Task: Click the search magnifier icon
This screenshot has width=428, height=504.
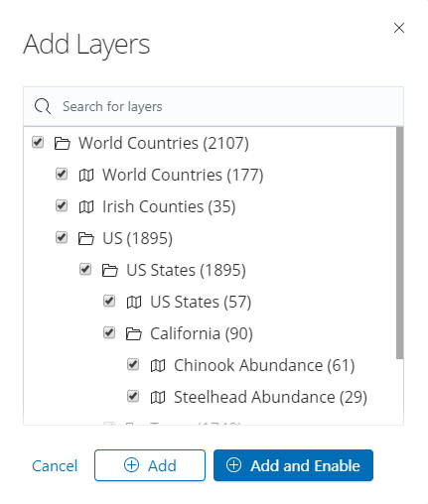Action: pyautogui.click(x=43, y=106)
